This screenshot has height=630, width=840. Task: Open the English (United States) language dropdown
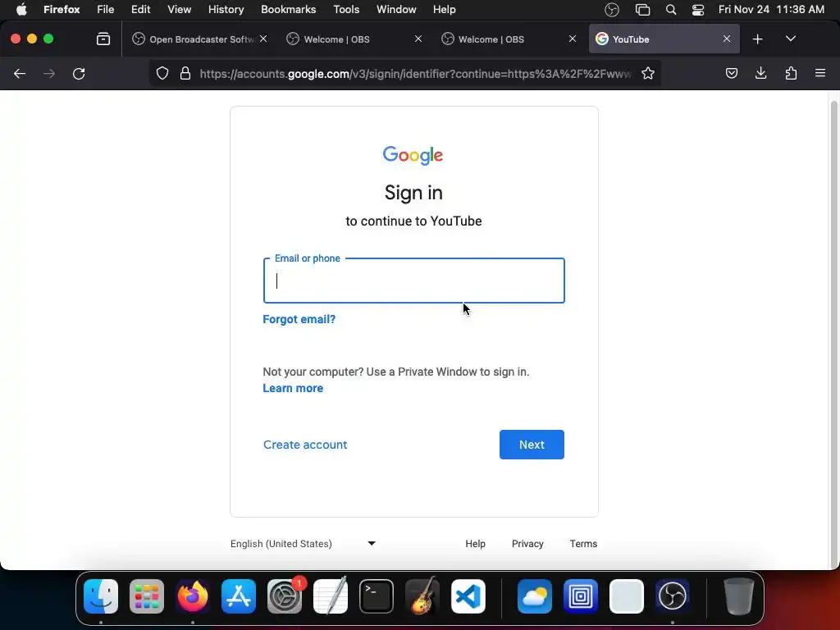[304, 544]
